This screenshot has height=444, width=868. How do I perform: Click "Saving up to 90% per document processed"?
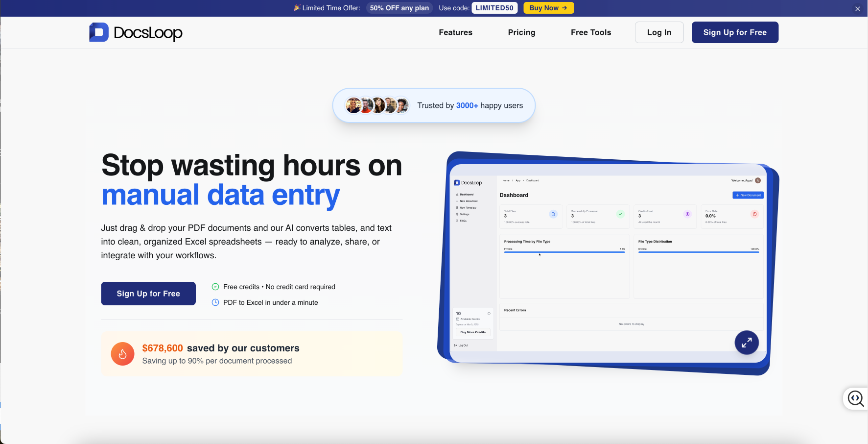pos(217,361)
